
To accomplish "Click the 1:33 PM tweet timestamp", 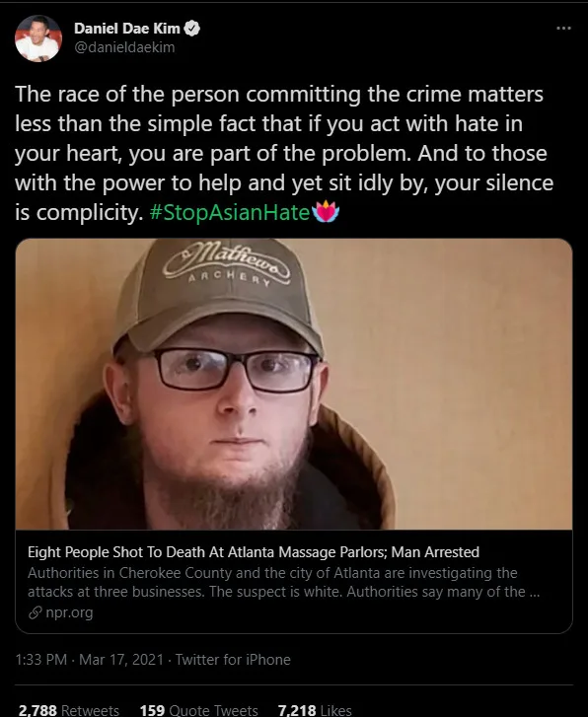I will pyautogui.click(x=41, y=660).
